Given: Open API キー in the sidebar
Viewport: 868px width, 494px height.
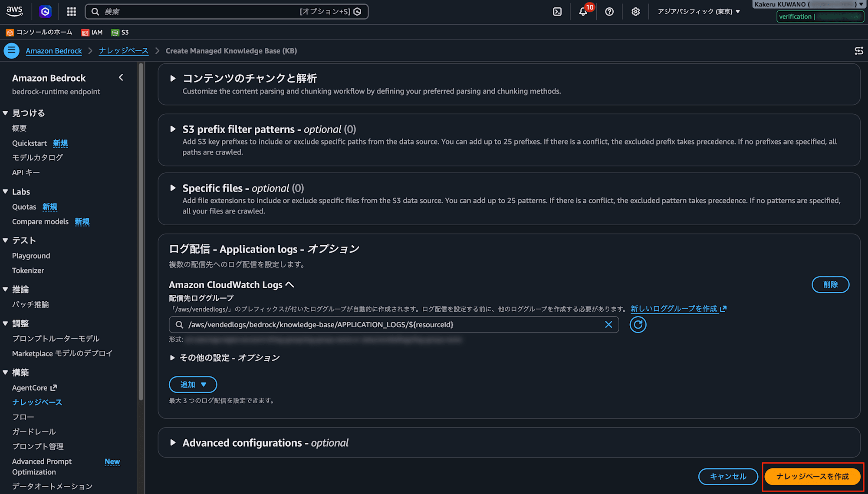Looking at the screenshot, I should pos(26,173).
